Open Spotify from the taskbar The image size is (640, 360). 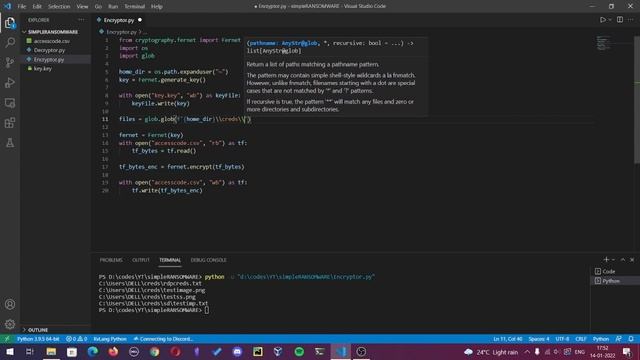click(x=299, y=351)
